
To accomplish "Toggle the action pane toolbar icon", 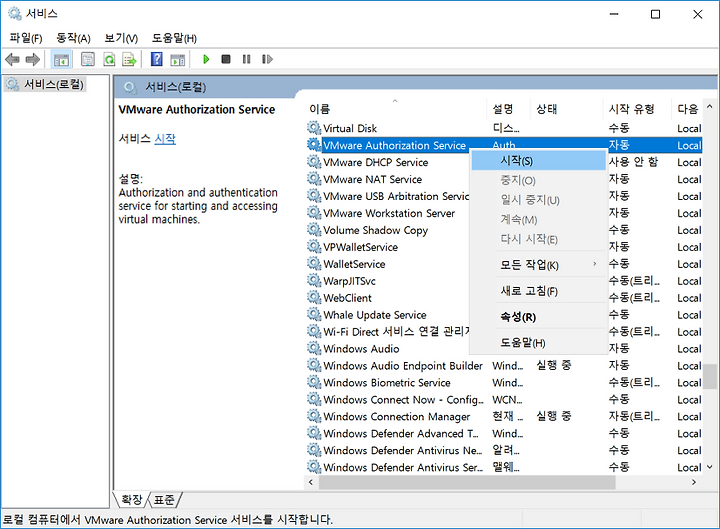I will point(178,59).
